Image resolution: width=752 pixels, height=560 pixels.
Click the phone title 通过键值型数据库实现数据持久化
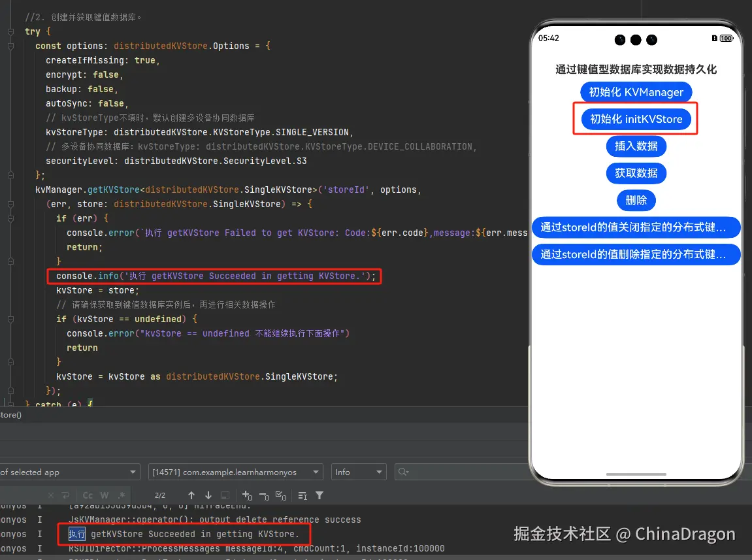click(636, 69)
